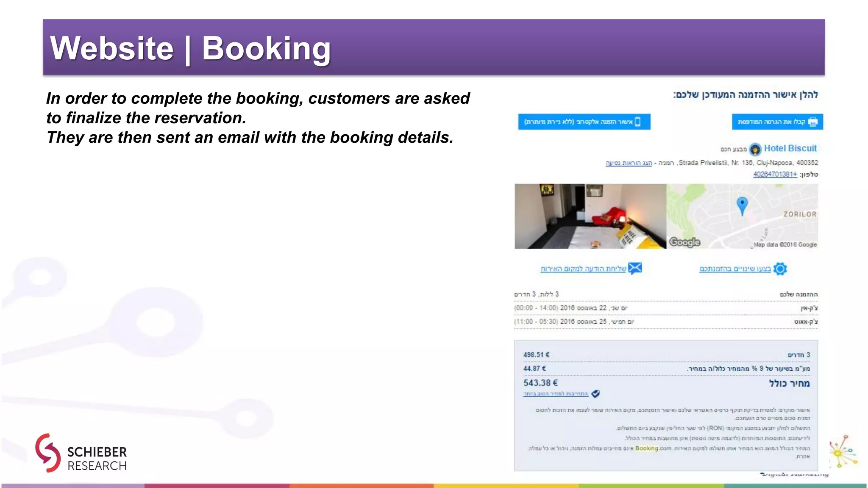Viewport: 868px width, 488px height.
Task: Click the Google logo on the map
Action: point(684,242)
